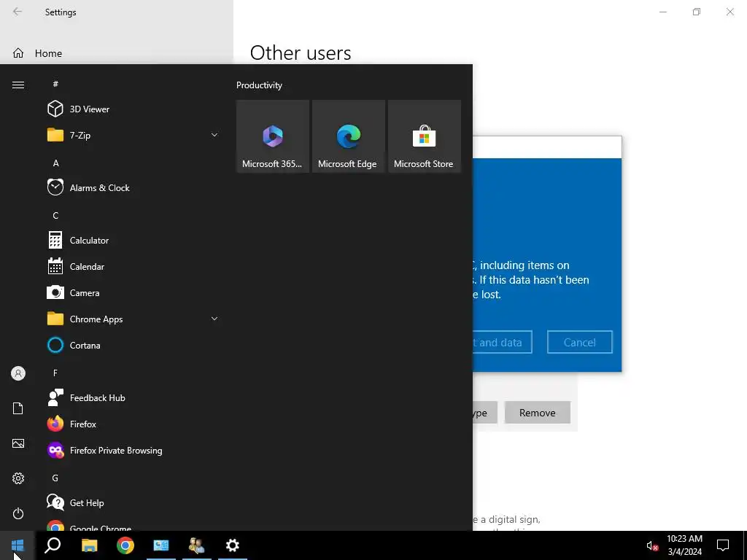This screenshot has height=560, width=747.
Task: Click the letter A group header
Action: (x=55, y=163)
